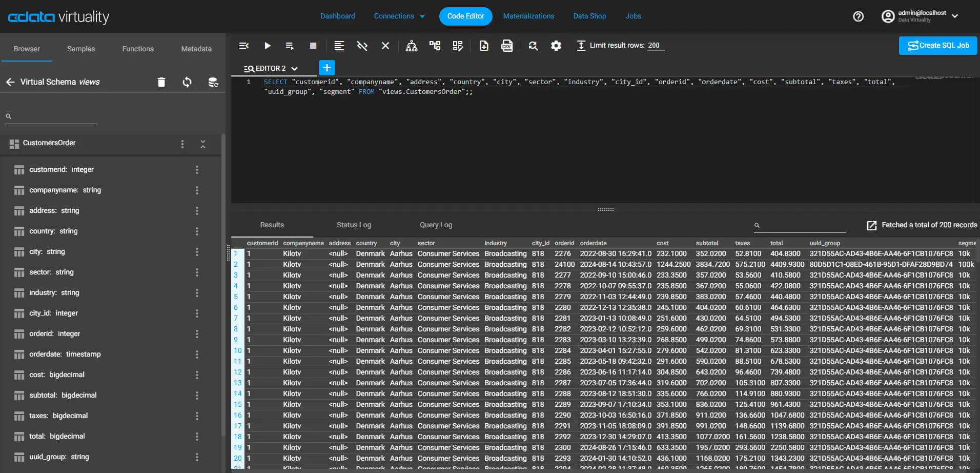Go to the Materializations page
Viewport: 980px width, 473px height.
tap(528, 16)
